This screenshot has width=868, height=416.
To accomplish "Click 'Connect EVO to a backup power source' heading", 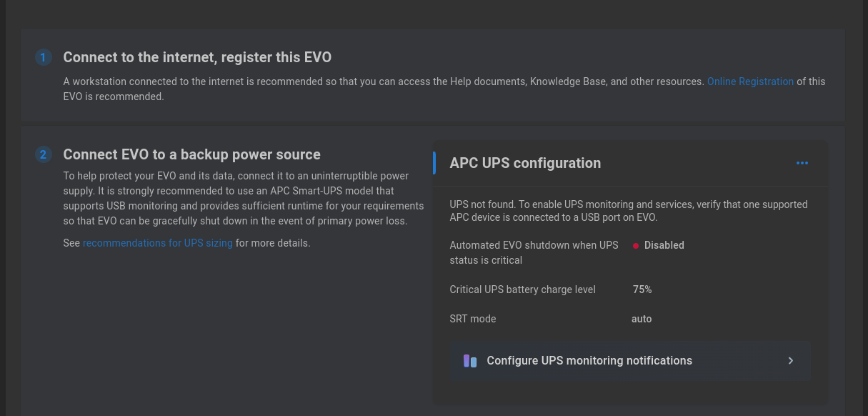I will click(x=192, y=154).
